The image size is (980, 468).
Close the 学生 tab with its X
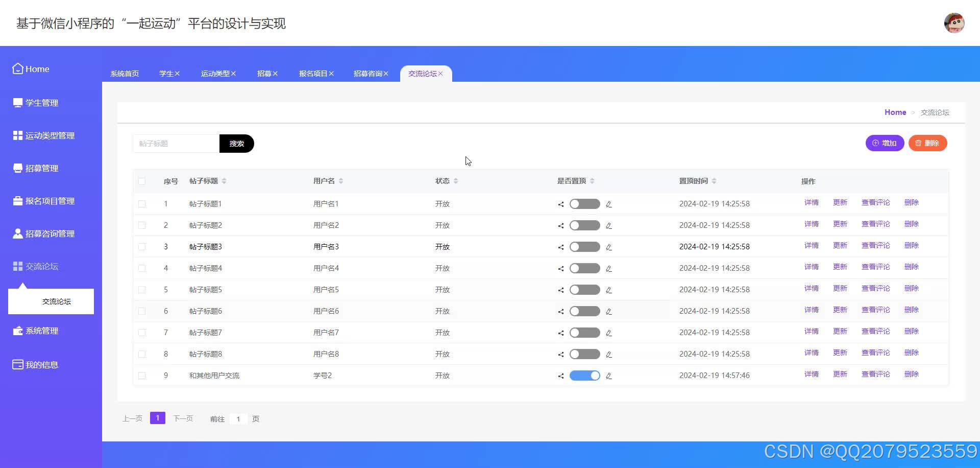click(x=177, y=74)
